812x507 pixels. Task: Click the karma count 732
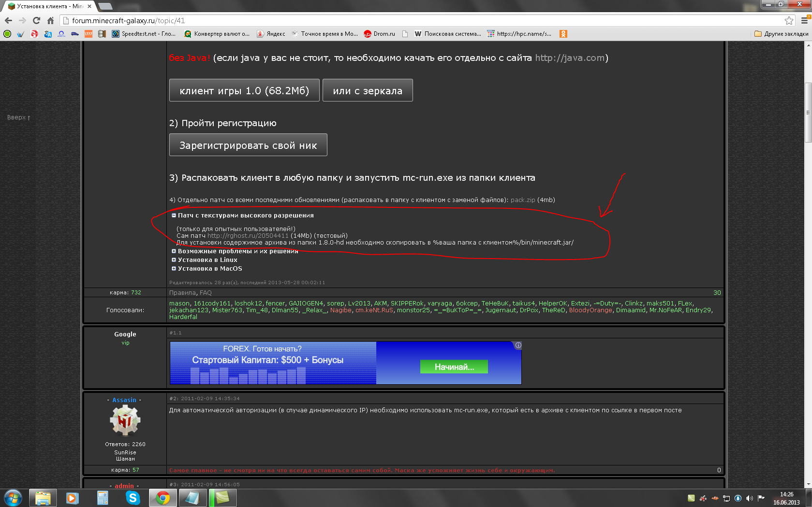(x=136, y=292)
